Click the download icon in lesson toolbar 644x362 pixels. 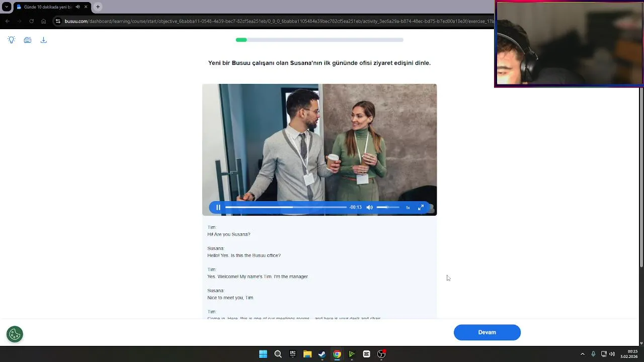click(44, 40)
